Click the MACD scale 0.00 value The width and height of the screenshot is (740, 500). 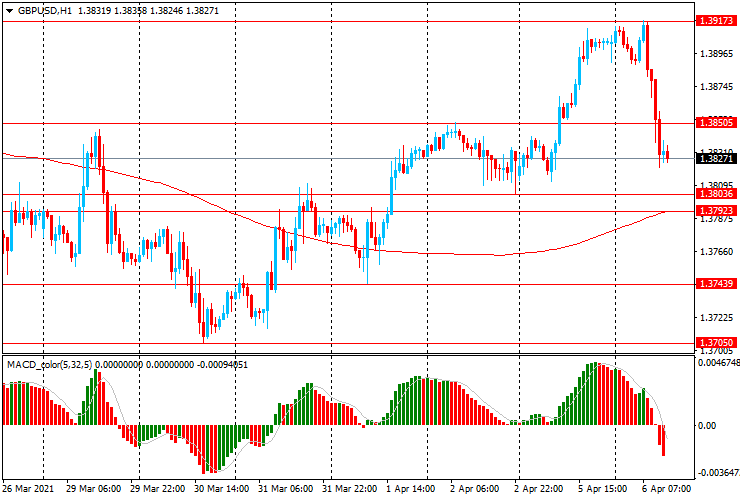(707, 426)
